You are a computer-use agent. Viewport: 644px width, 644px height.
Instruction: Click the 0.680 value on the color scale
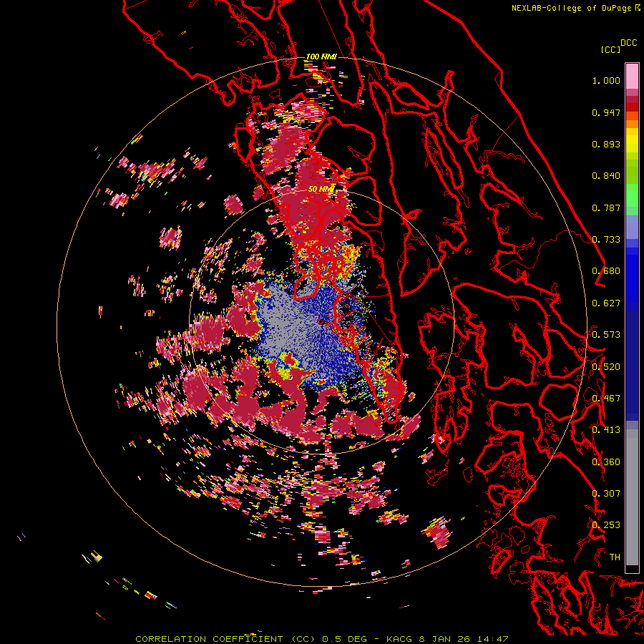606,271
